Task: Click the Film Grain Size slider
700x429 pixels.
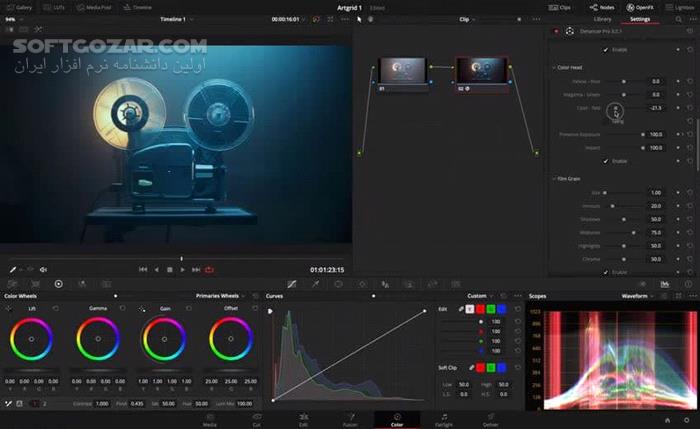Action: pos(624,192)
